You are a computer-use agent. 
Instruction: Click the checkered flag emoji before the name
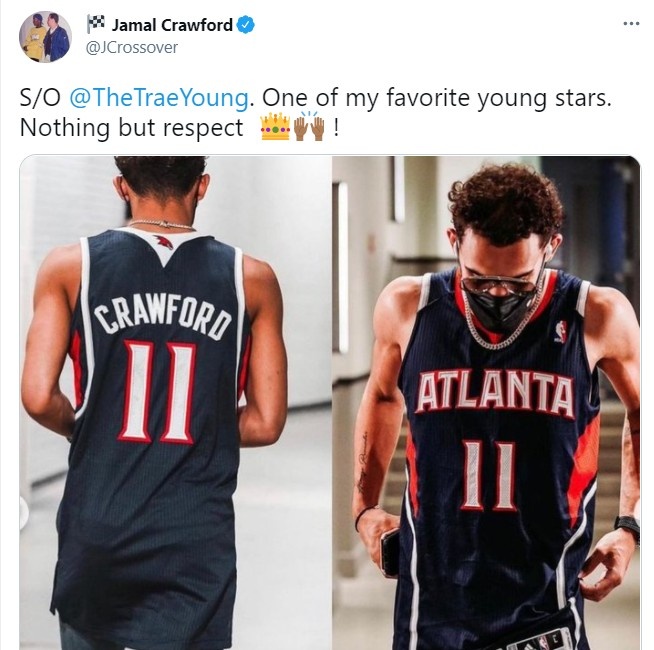coord(96,24)
